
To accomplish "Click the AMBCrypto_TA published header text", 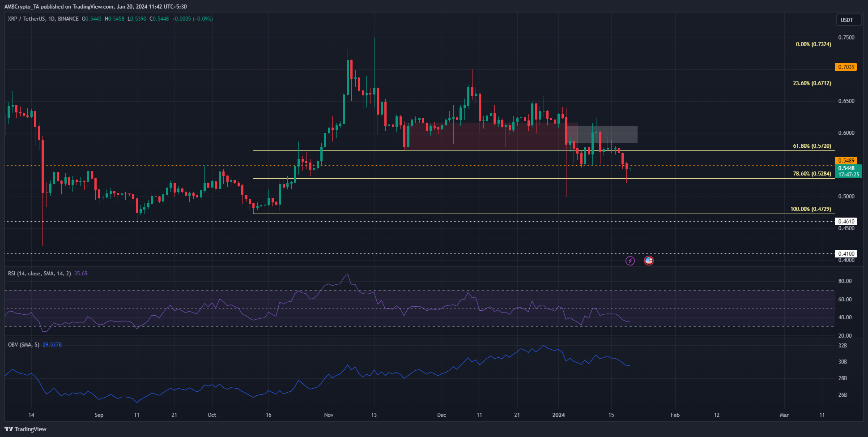I will tap(95, 7).
